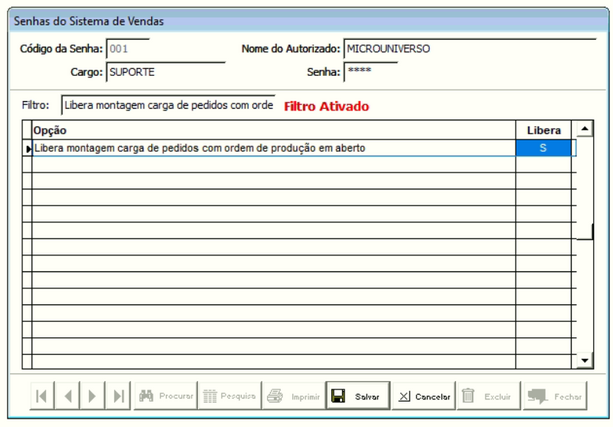The width and height of the screenshot is (613, 427).
Task: Click the Imprimir printer button
Action: coord(293,396)
